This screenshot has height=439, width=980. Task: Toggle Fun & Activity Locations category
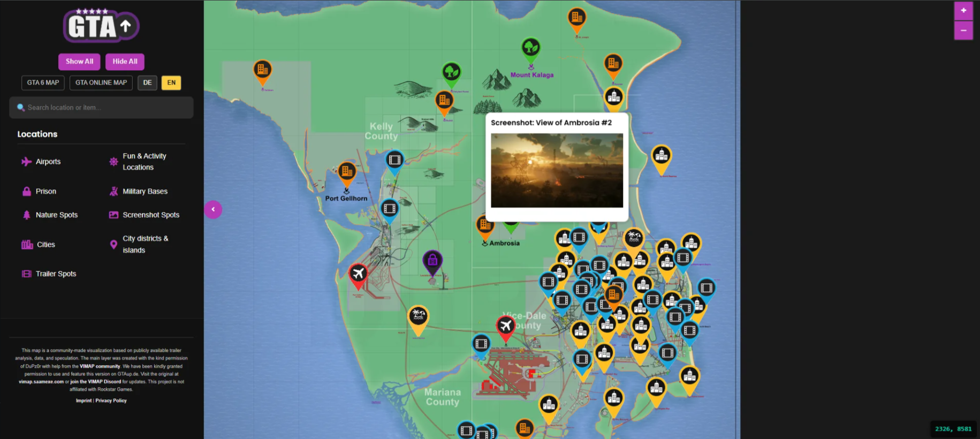coord(138,162)
